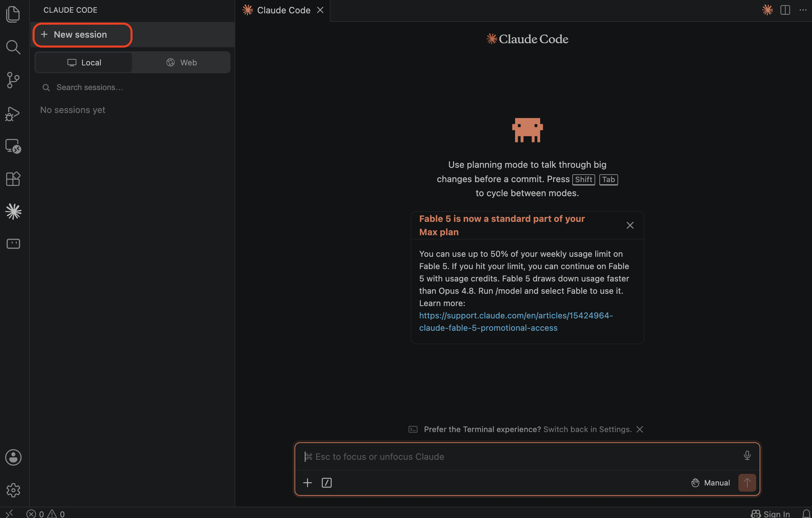Click the slash command icon
Viewport: 812px width, 518px height.
click(326, 483)
